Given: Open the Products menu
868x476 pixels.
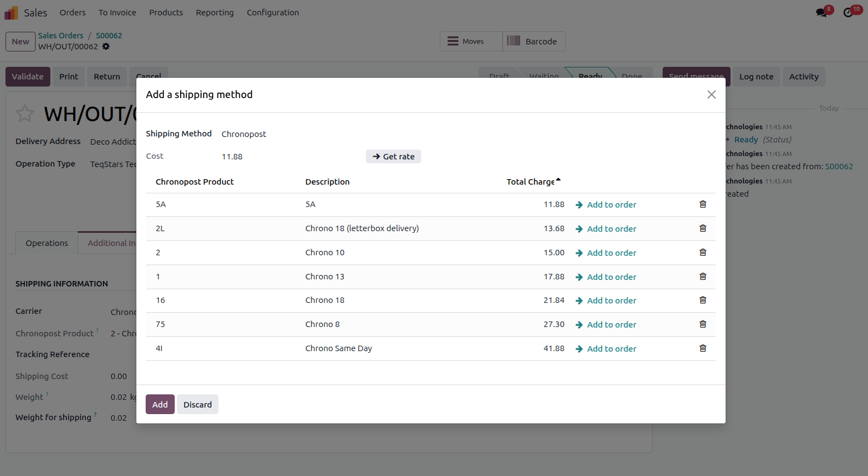Looking at the screenshot, I should (166, 13).
